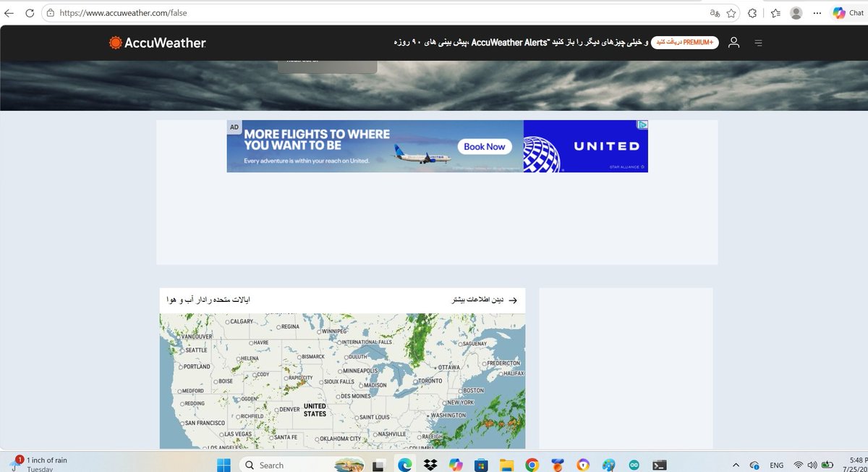Click Oklahoma City on the radar map
This screenshot has width=868, height=472.
click(338, 439)
